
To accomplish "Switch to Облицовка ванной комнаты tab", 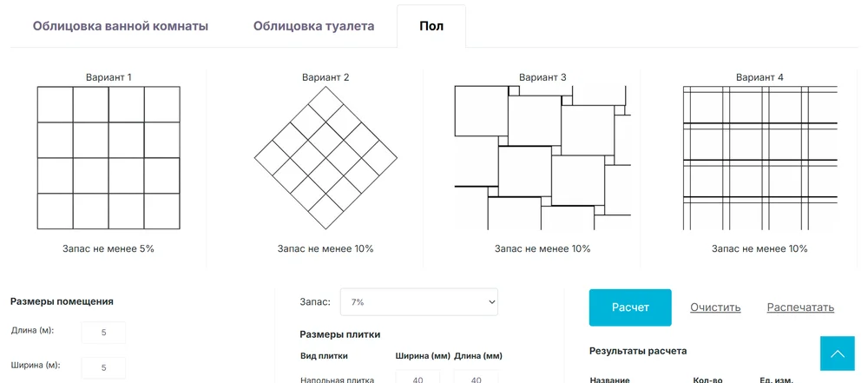I will click(x=121, y=26).
